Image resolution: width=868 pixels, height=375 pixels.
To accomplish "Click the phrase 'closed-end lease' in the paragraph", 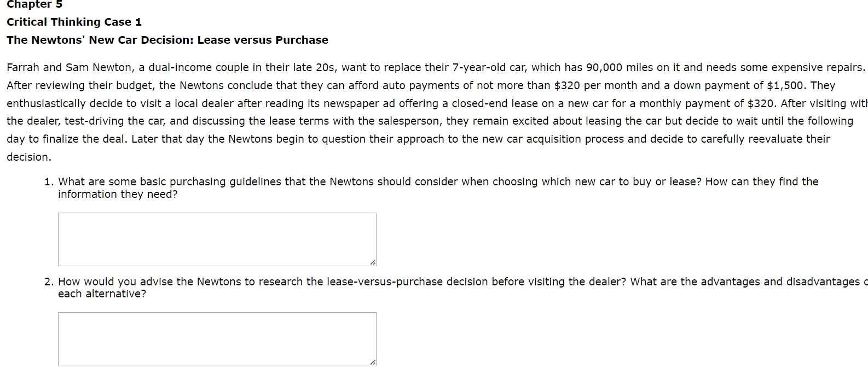I will pyautogui.click(x=494, y=103).
